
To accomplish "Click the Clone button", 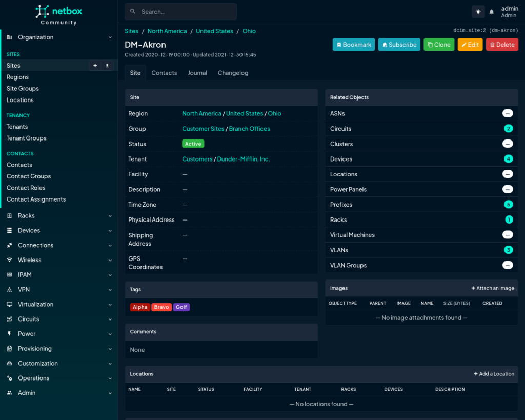I will pyautogui.click(x=439, y=45).
